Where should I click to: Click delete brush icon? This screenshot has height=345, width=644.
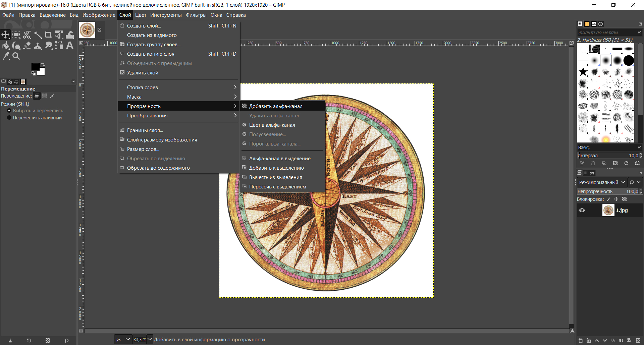tap(615, 163)
